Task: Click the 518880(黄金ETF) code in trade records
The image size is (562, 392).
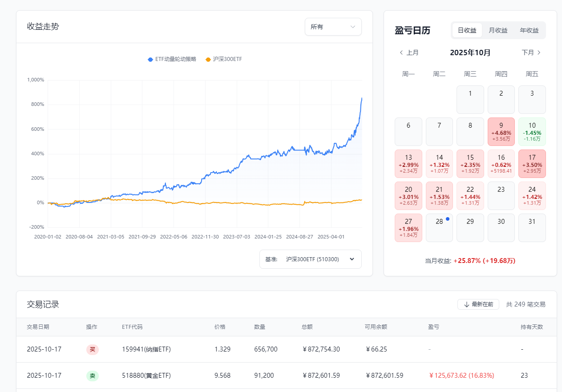Action: [x=146, y=376]
